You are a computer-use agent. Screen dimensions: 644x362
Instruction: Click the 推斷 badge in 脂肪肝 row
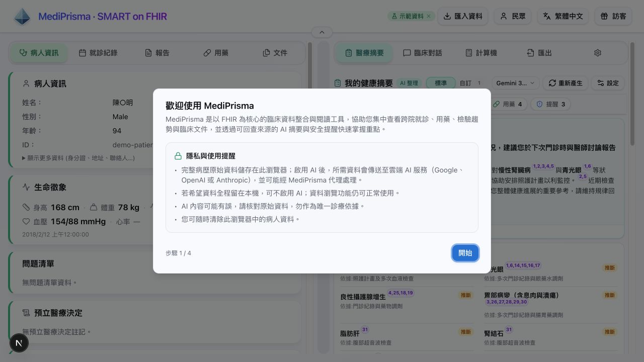pyautogui.click(x=465, y=332)
